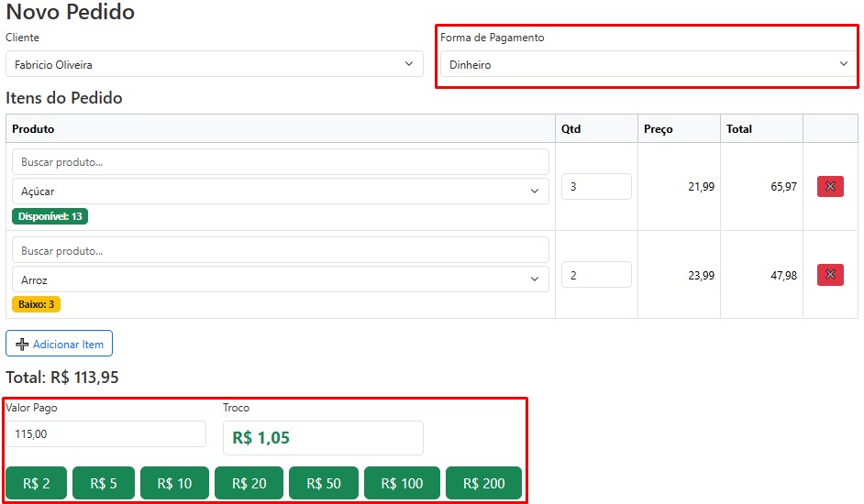Open the Arroz product selector
864x504 pixels.
[x=280, y=279]
